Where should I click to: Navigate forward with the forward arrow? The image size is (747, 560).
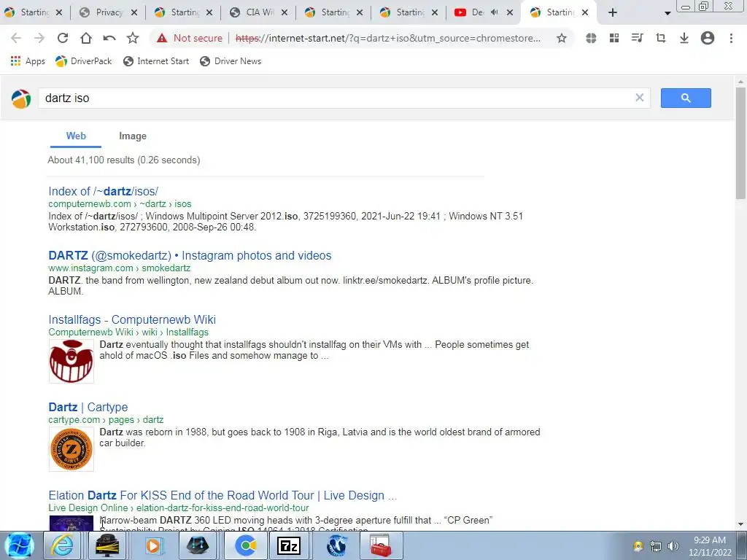click(x=39, y=38)
